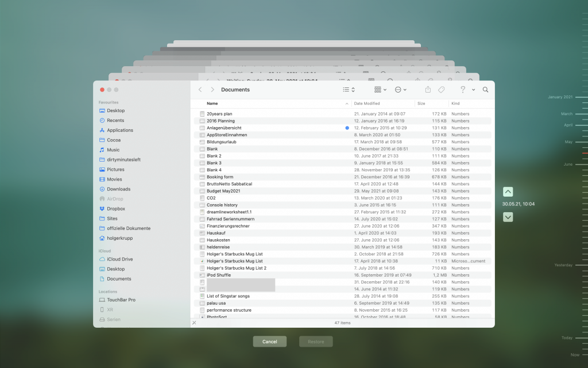The height and width of the screenshot is (368, 588).
Task: Open the group-by options dropdown
Action: click(380, 90)
